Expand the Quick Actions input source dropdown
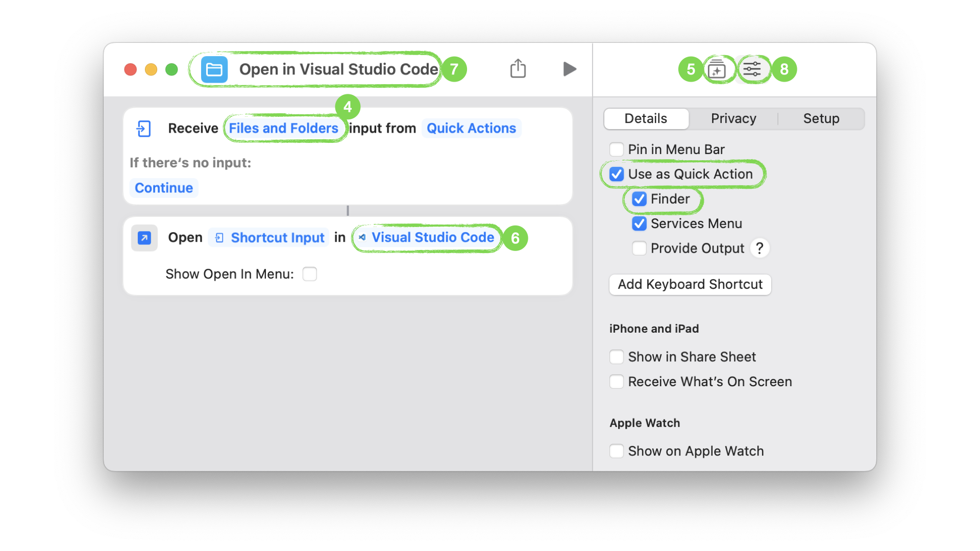 [x=471, y=128]
